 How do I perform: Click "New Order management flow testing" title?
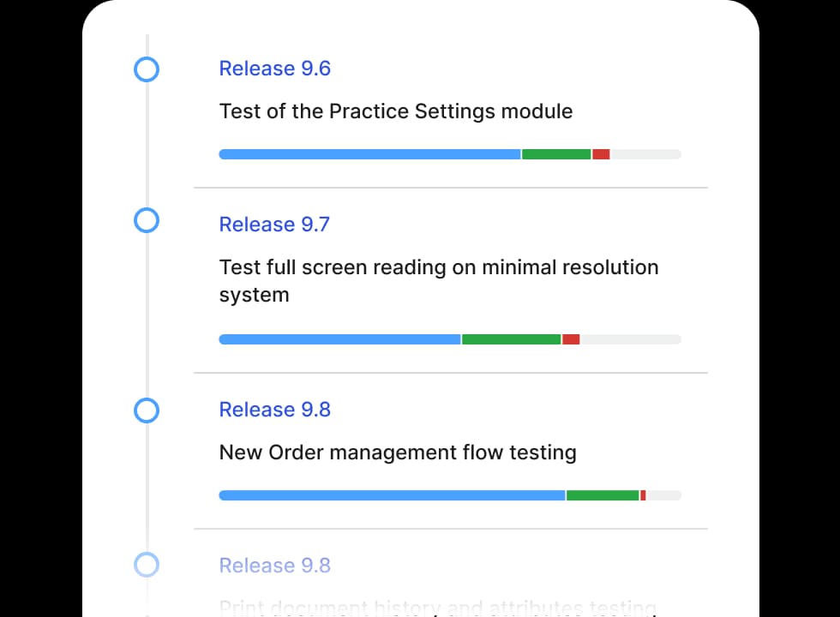point(398,452)
